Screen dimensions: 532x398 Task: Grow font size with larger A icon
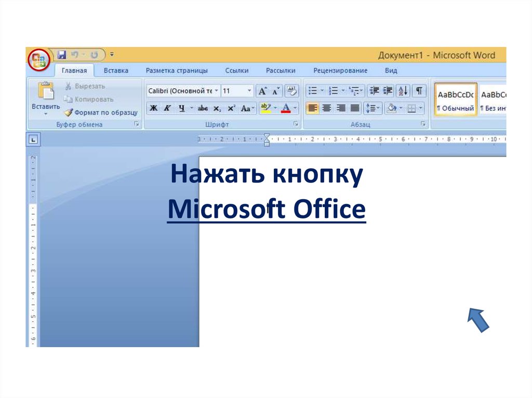click(262, 91)
